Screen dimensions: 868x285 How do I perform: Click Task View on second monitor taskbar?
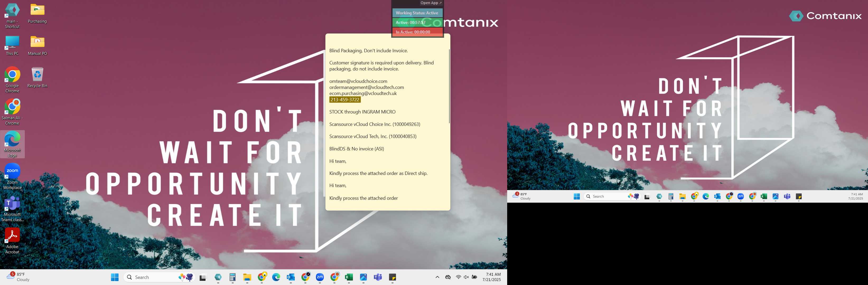[x=647, y=197]
